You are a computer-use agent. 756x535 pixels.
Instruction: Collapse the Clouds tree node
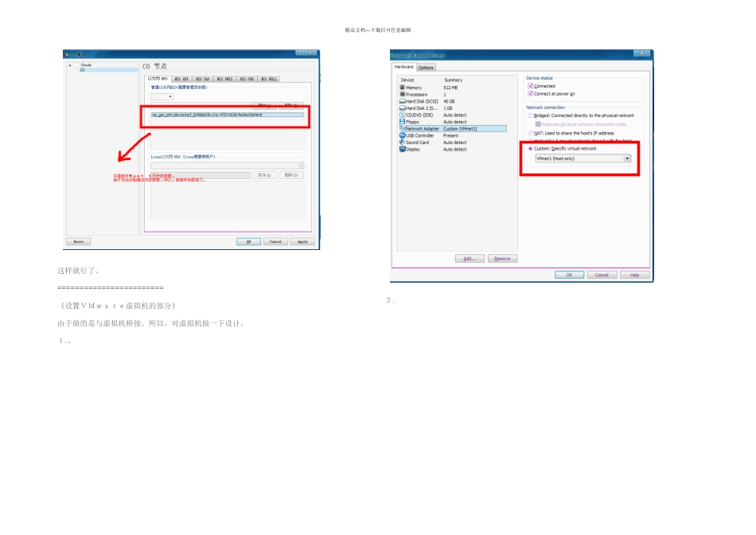click(x=69, y=65)
